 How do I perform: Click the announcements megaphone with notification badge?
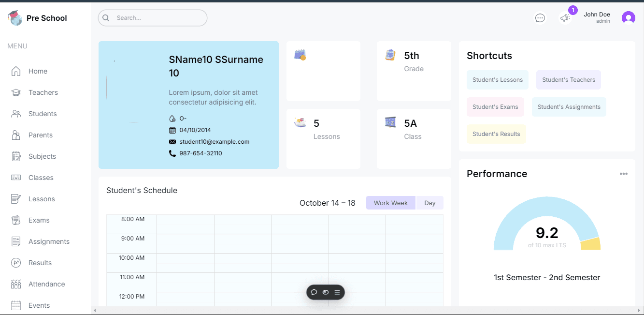(565, 17)
